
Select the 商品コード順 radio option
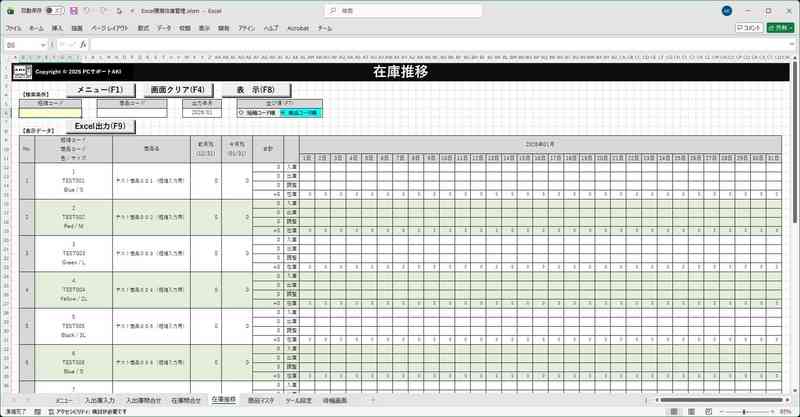(x=282, y=113)
